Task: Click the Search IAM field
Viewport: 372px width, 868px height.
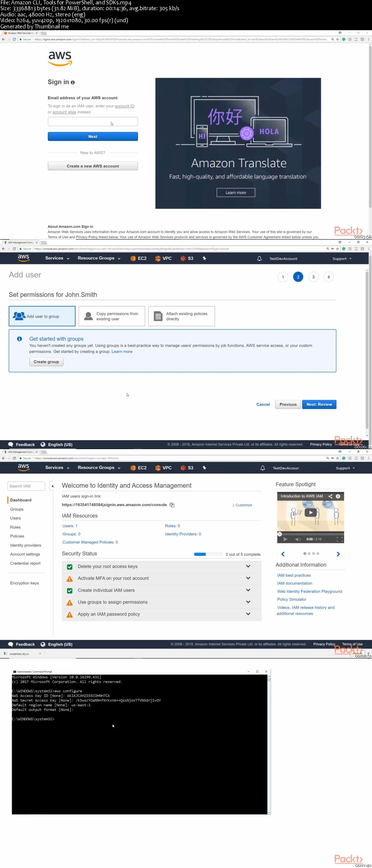Action: [x=26, y=486]
